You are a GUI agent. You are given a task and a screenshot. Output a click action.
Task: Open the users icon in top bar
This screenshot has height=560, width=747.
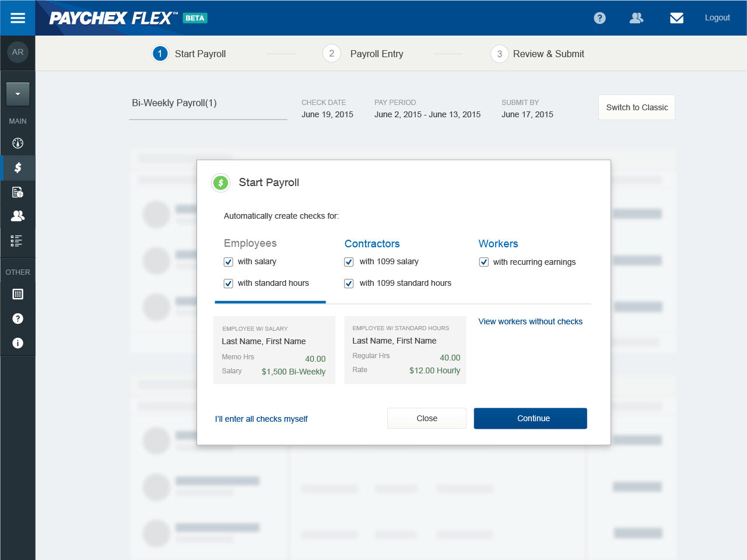click(636, 18)
